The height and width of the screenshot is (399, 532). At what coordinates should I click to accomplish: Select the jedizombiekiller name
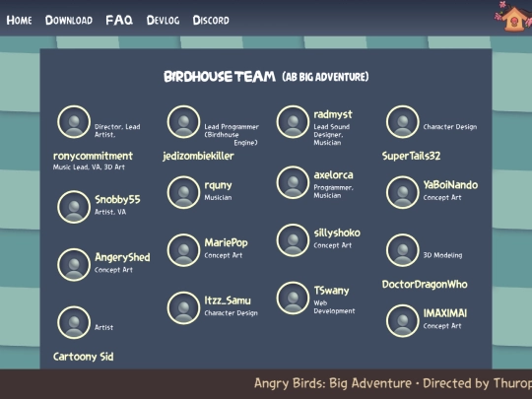coord(198,156)
